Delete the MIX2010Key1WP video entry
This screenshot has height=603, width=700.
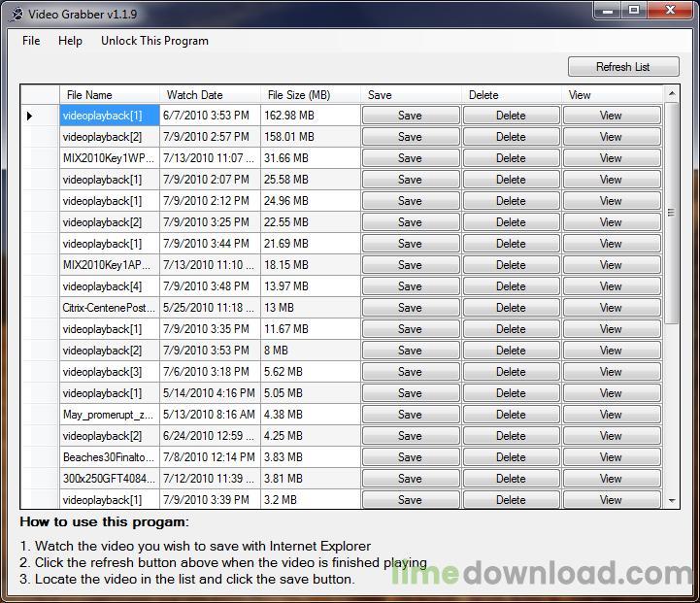(x=511, y=158)
